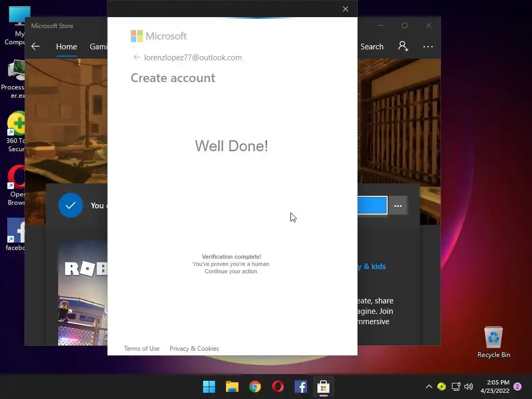Open the notification badge showing 2
This screenshot has width=532, height=399.
point(517,387)
